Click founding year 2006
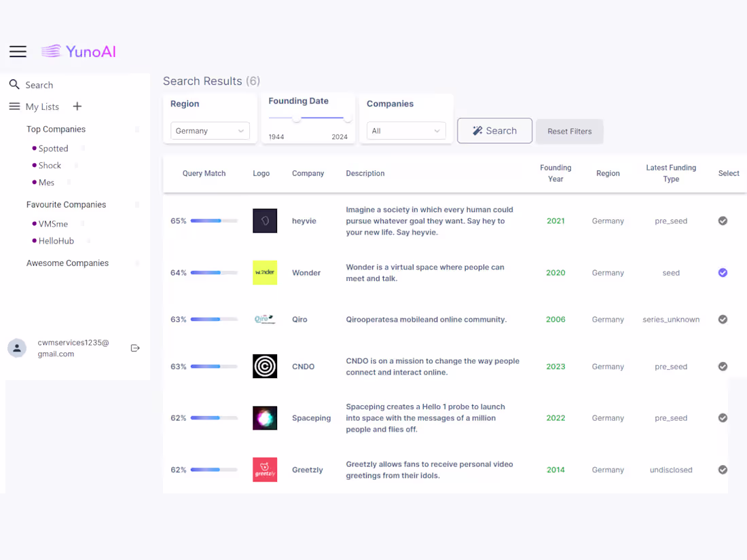Viewport: 747px width, 560px height. [x=555, y=320]
